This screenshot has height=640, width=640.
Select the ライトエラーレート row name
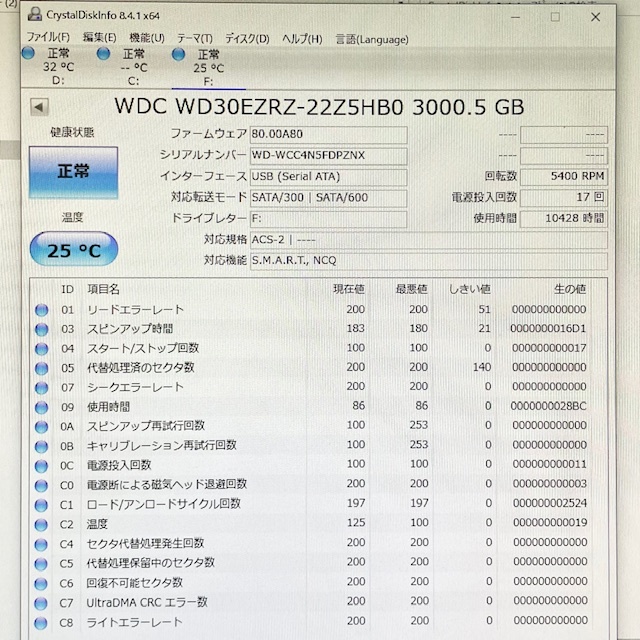134,622
